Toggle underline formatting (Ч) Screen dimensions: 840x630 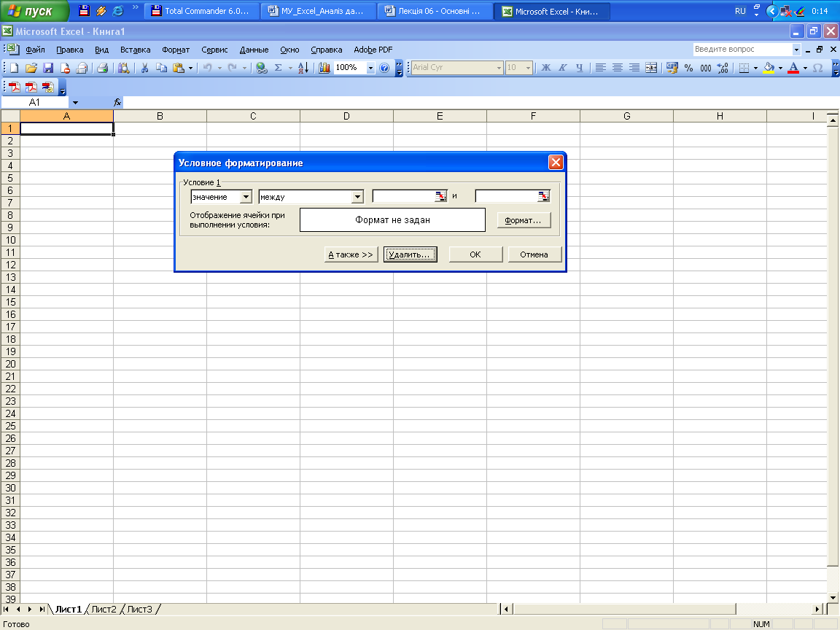click(580, 68)
